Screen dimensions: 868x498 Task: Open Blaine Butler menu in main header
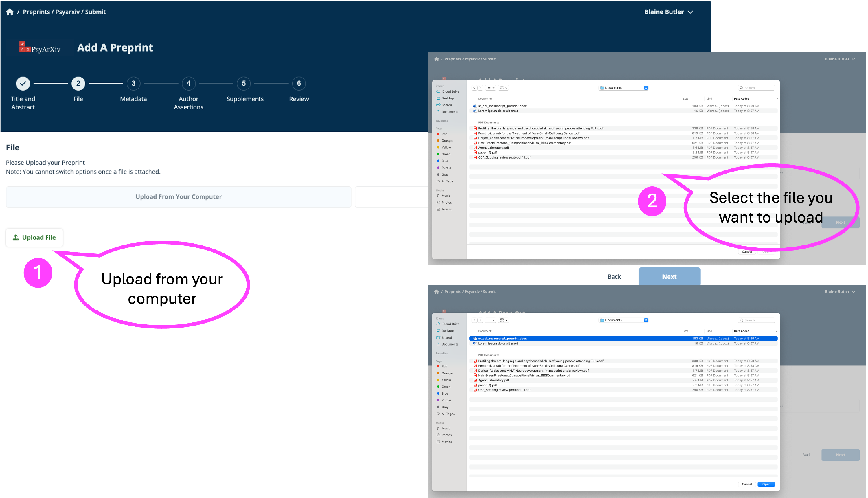668,12
